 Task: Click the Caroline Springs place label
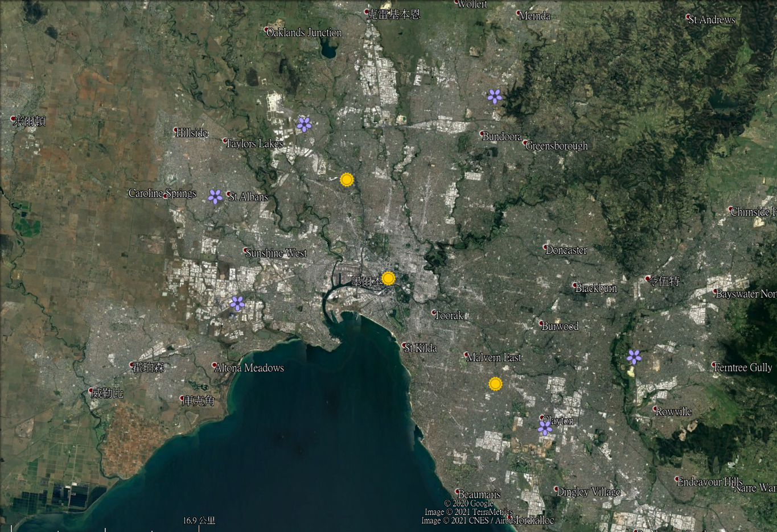[x=162, y=193]
